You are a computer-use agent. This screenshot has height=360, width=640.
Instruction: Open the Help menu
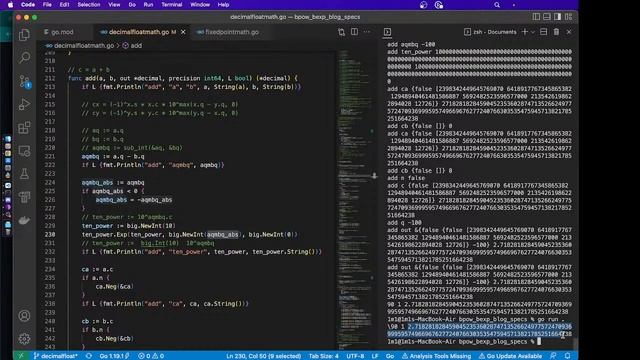[x=223, y=4]
